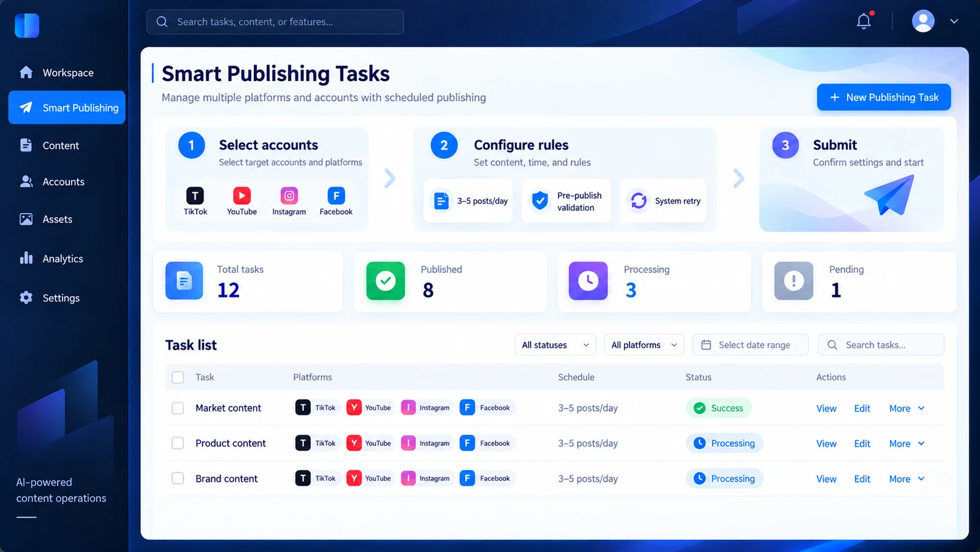
Task: Expand More menu for Product content
Action: click(907, 443)
